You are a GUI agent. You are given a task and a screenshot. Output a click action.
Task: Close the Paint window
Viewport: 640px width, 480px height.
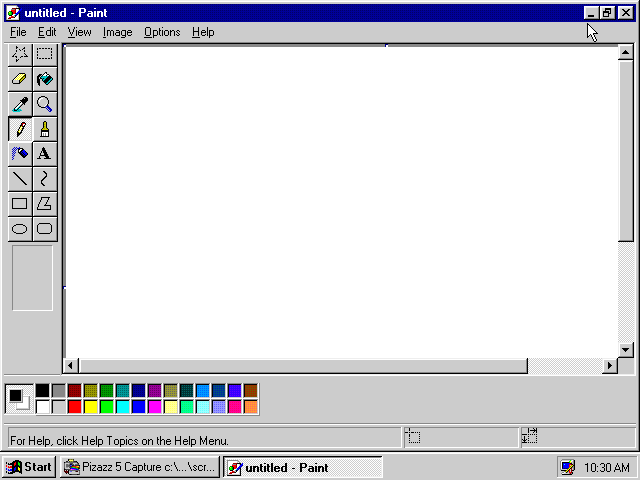click(625, 13)
